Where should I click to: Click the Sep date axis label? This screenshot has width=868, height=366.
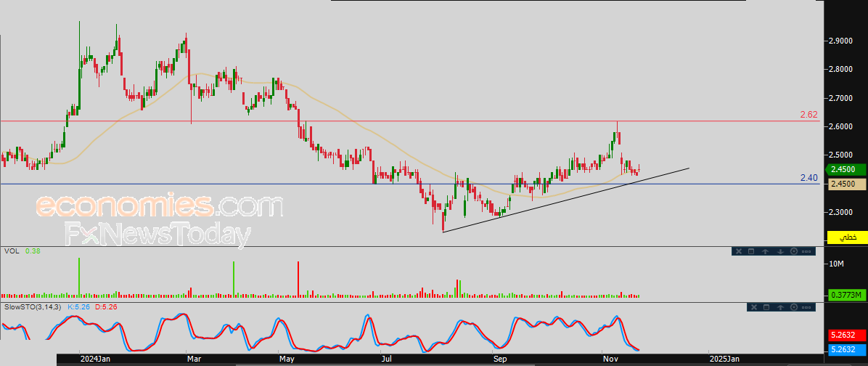(501, 359)
